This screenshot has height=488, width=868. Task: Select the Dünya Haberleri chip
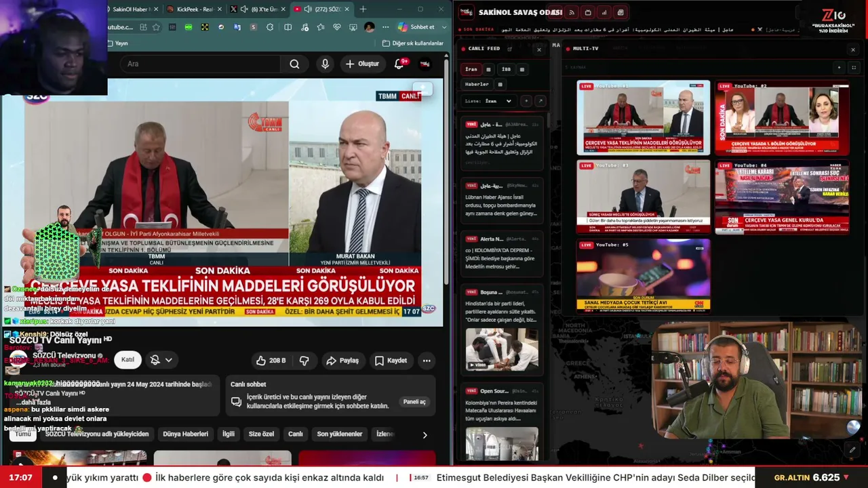186,434
